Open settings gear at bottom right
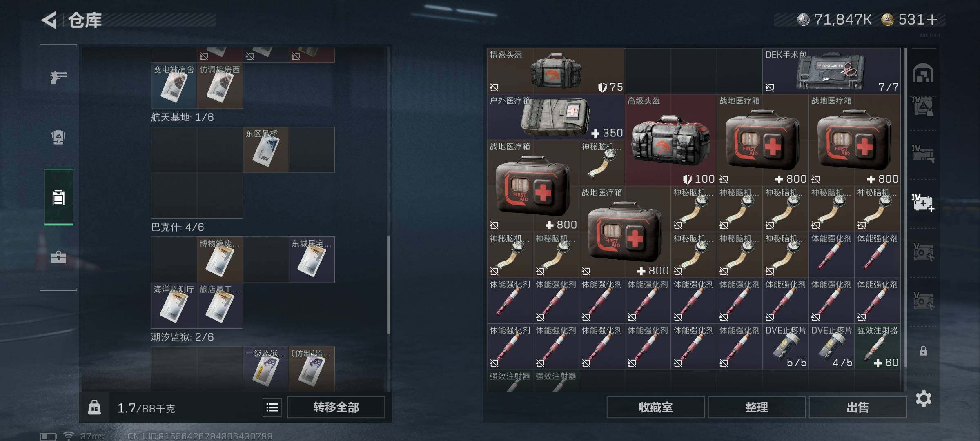This screenshot has width=980, height=441. tap(923, 399)
